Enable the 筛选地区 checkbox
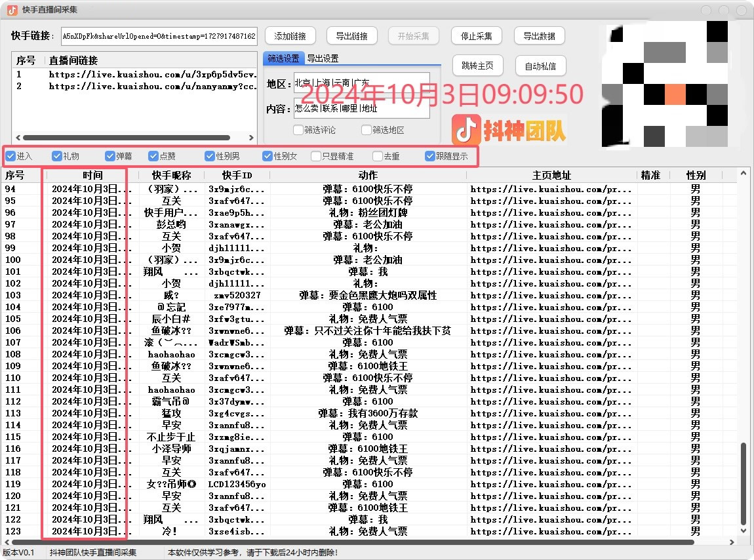754x560 pixels. [x=367, y=130]
